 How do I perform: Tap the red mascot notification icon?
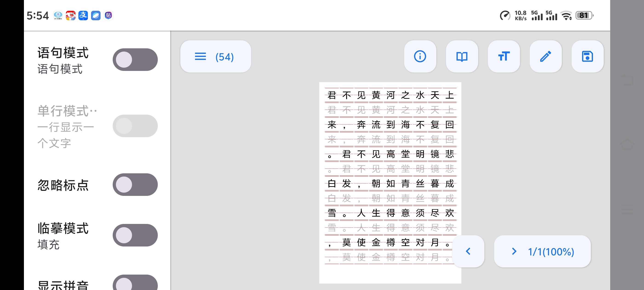pyautogui.click(x=71, y=15)
